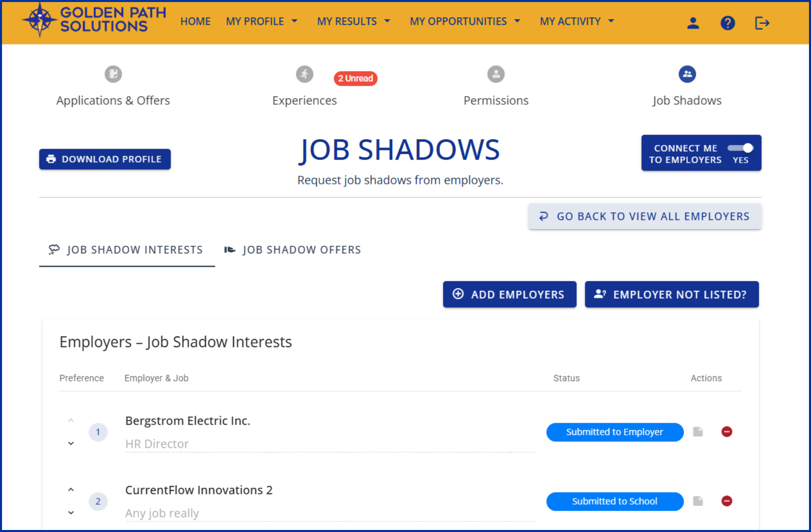Expand the My Profile dropdown menu

point(262,21)
